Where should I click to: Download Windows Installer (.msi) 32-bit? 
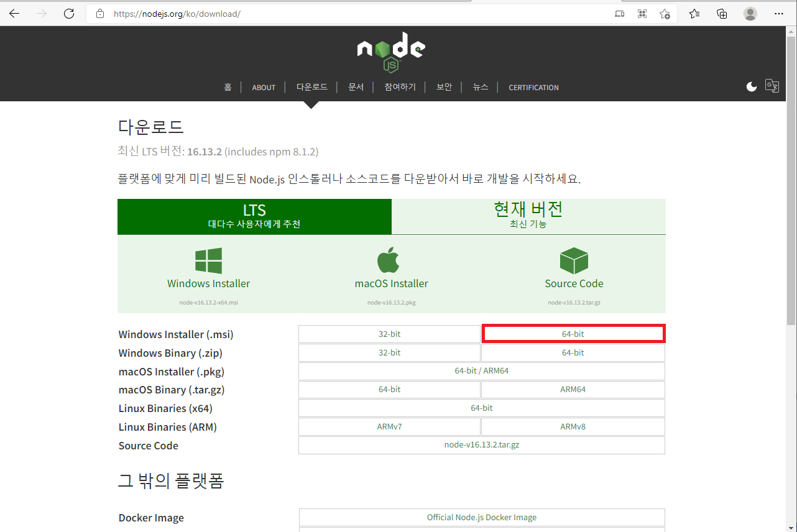coord(390,334)
